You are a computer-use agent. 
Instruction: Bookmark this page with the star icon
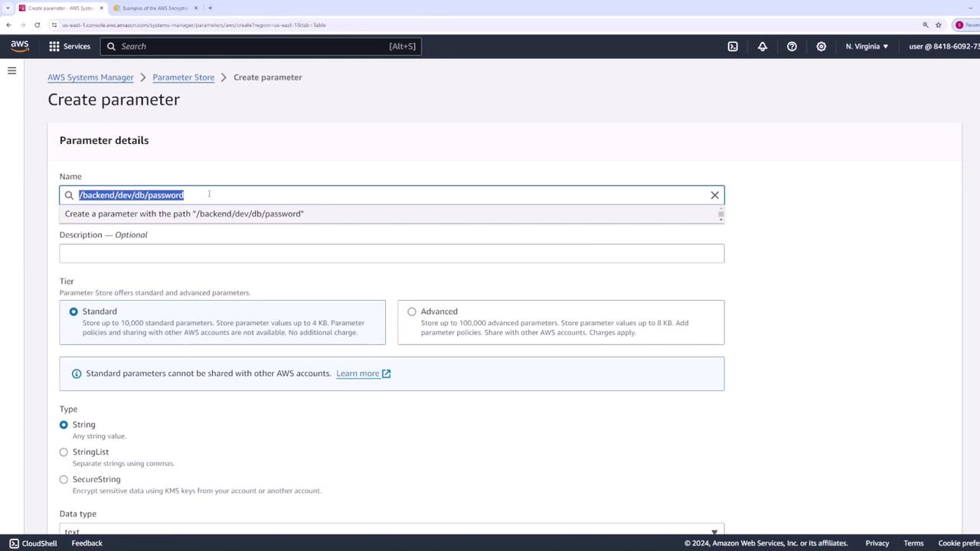[938, 24]
